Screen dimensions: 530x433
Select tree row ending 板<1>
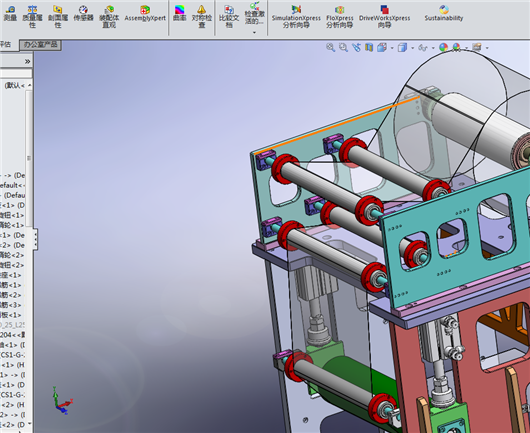tap(11, 315)
